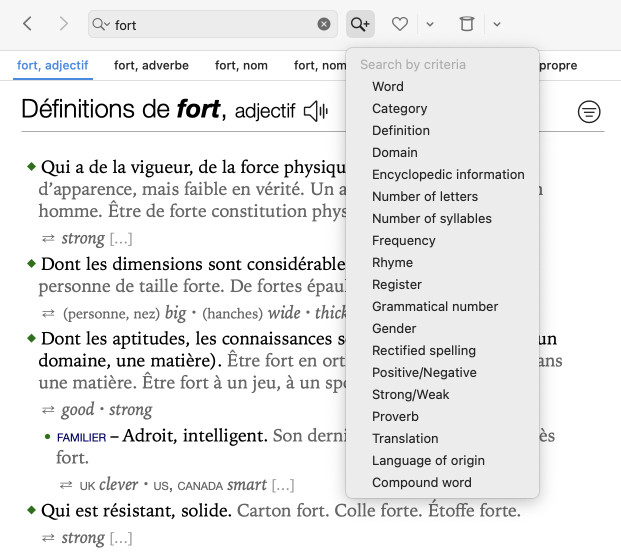This screenshot has width=621, height=555.
Task: Select Language of origin criterion
Action: pos(428,460)
